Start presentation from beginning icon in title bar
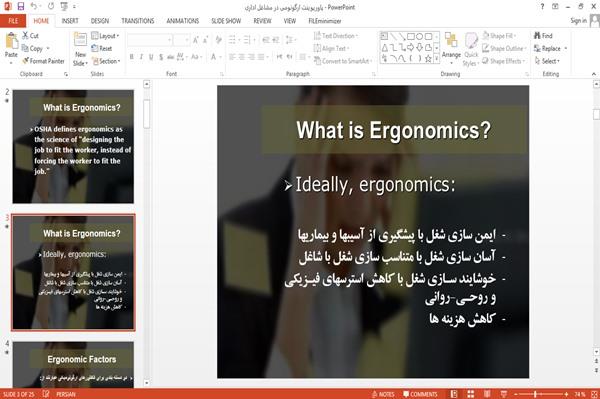600x399 pixels. pyautogui.click(x=64, y=6)
